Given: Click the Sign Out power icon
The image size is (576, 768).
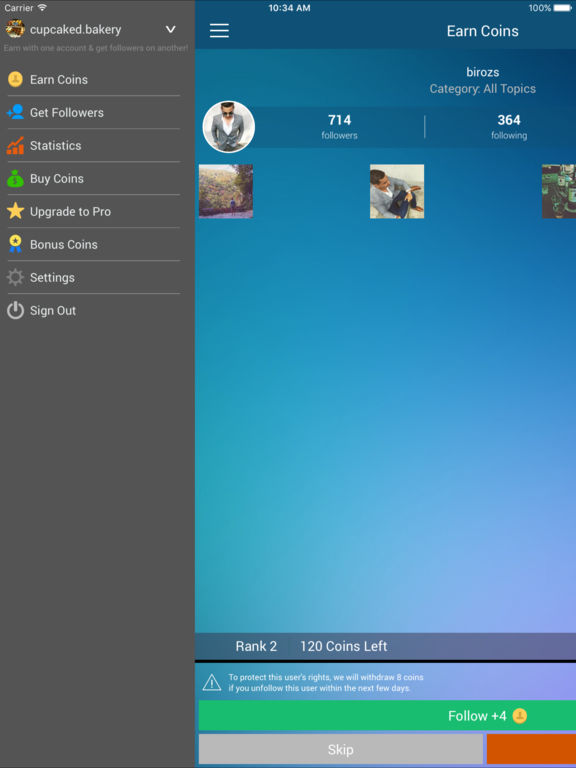Looking at the screenshot, I should [x=15, y=310].
